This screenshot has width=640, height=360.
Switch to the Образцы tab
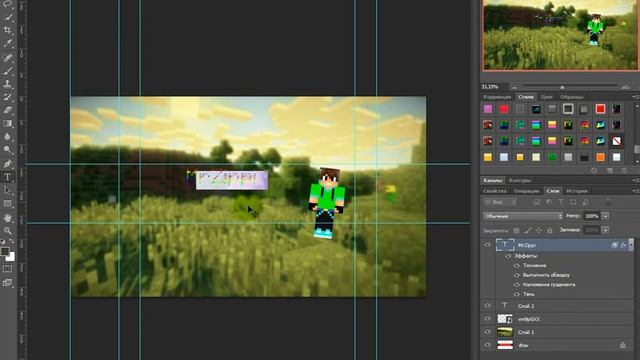click(571, 97)
